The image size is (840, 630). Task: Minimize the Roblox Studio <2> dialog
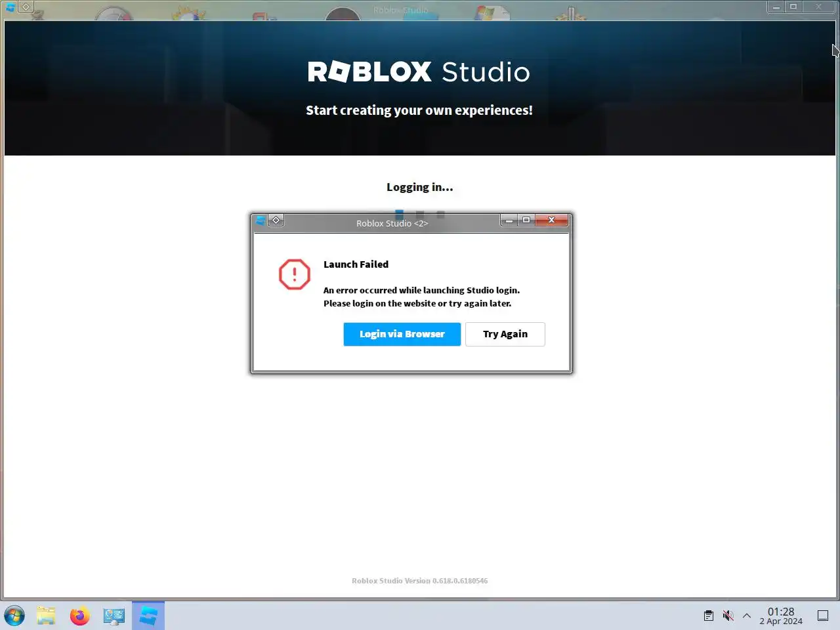click(509, 220)
